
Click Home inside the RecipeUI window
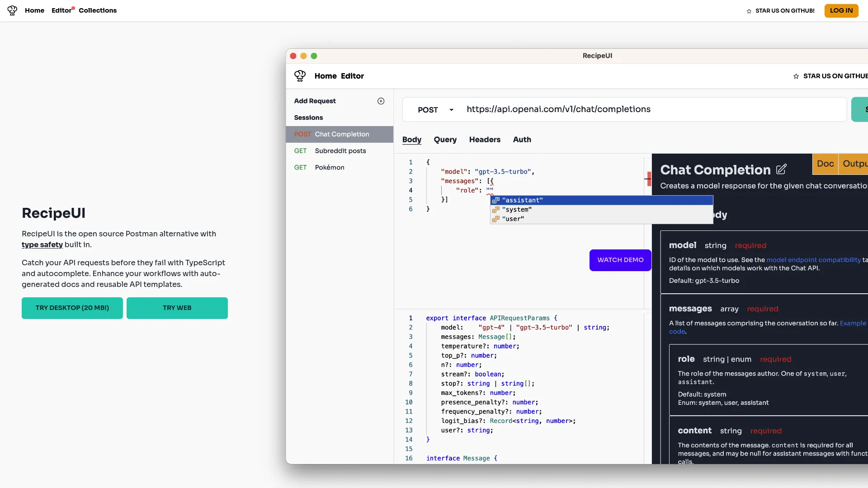coord(325,76)
